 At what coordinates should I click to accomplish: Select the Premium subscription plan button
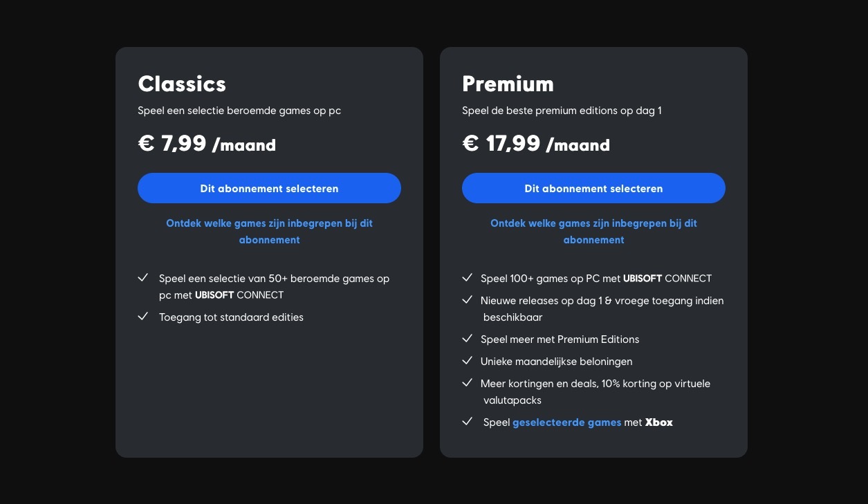pos(593,188)
